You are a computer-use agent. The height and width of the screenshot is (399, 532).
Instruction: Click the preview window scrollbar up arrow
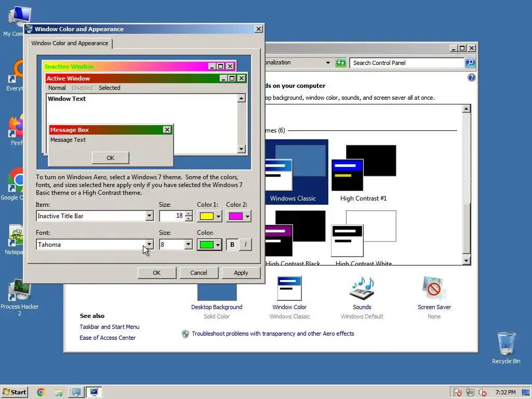(241, 98)
